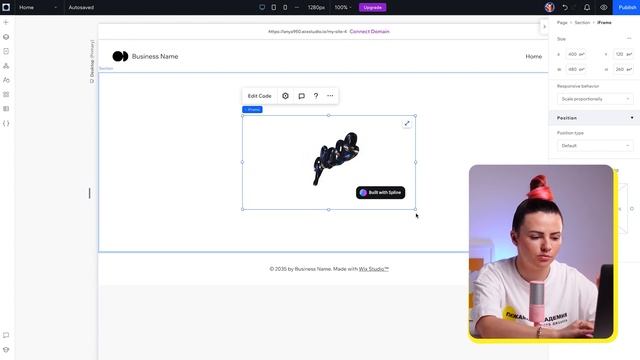This screenshot has height=360, width=640.
Task: Click the Built with Spline badge
Action: (380, 193)
